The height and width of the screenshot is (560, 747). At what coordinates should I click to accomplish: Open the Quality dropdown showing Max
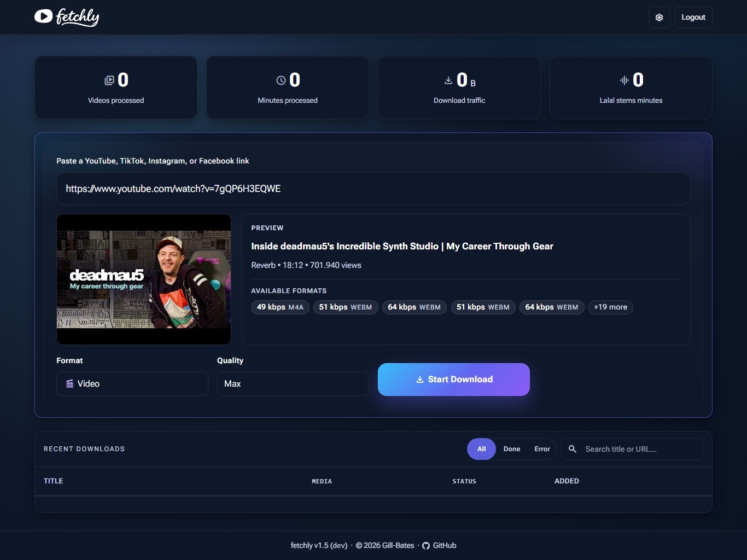click(293, 384)
